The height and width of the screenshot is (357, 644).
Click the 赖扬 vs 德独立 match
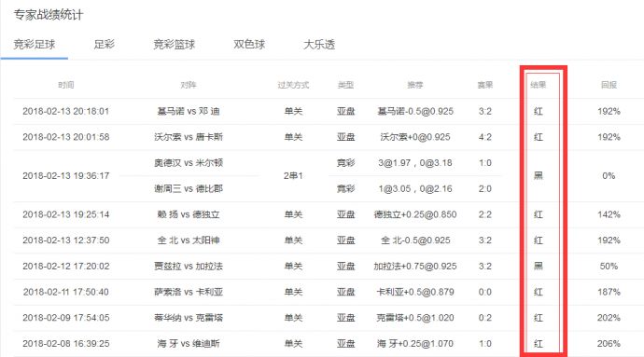point(189,214)
